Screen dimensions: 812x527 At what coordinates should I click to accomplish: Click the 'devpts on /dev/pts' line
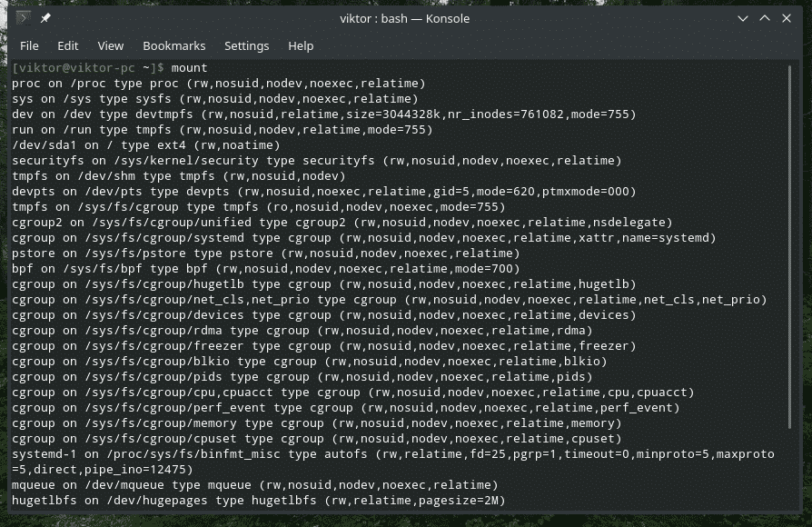323,191
